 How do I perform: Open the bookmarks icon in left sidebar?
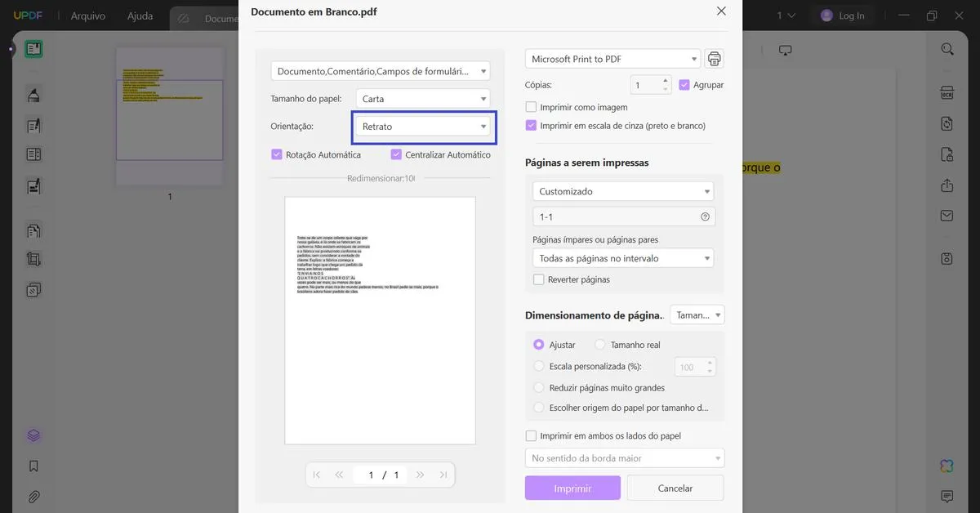33,466
